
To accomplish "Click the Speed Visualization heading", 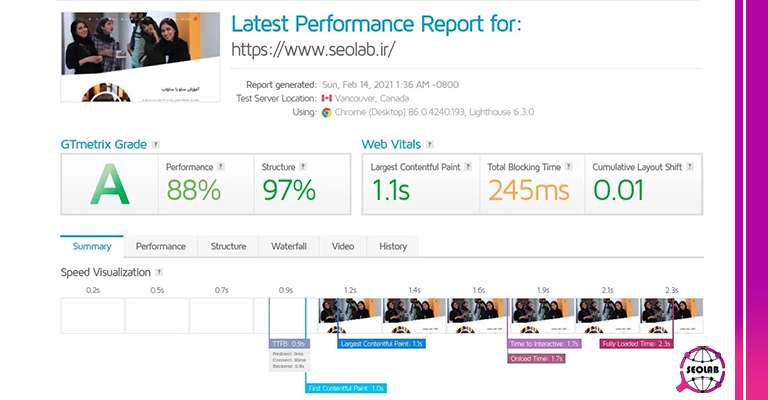I will point(106,272).
